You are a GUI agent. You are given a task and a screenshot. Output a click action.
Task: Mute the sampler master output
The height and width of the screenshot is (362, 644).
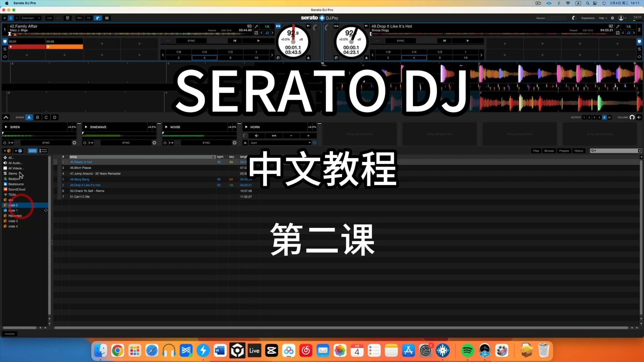coord(639,117)
